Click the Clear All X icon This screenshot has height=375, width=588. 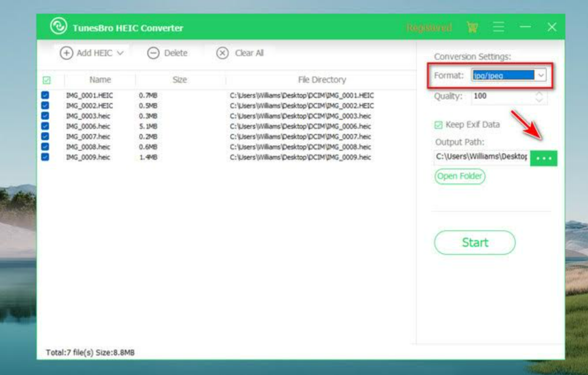[x=222, y=53]
